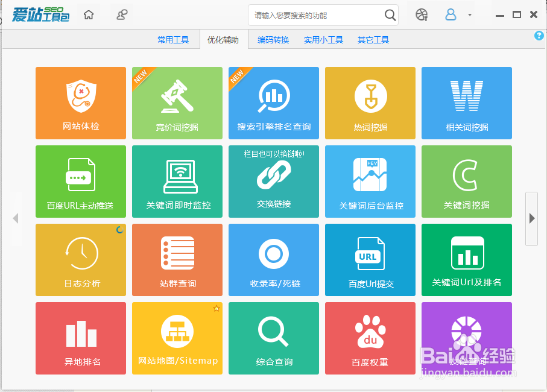Click the blue user account icon

point(451,14)
